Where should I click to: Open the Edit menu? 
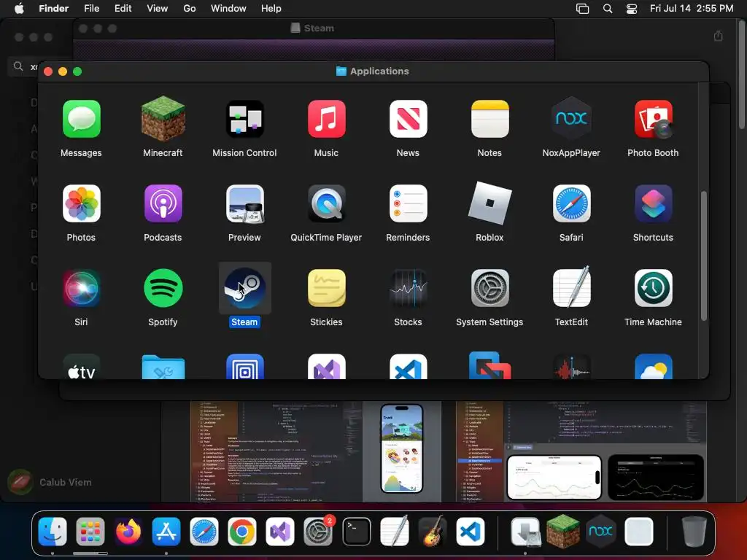pos(123,9)
